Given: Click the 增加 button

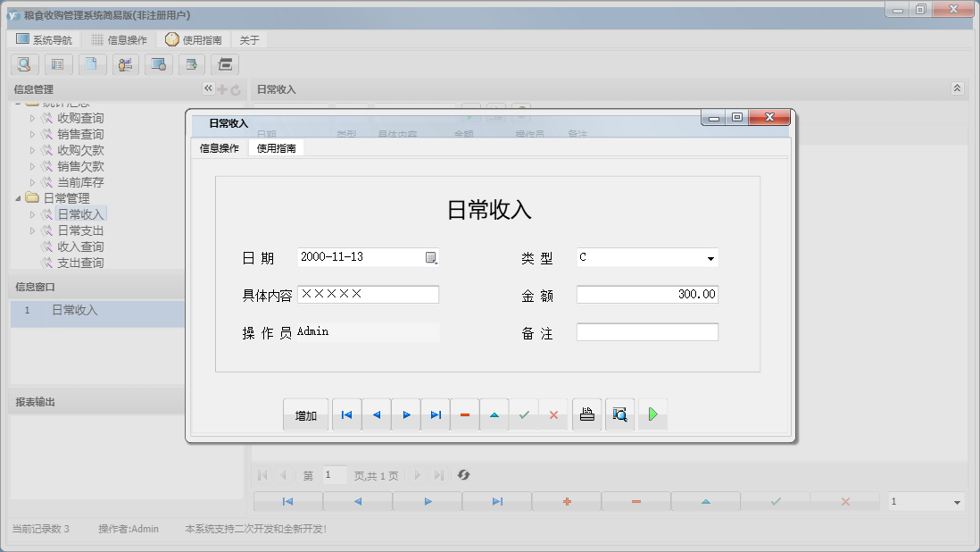Looking at the screenshot, I should tap(306, 414).
